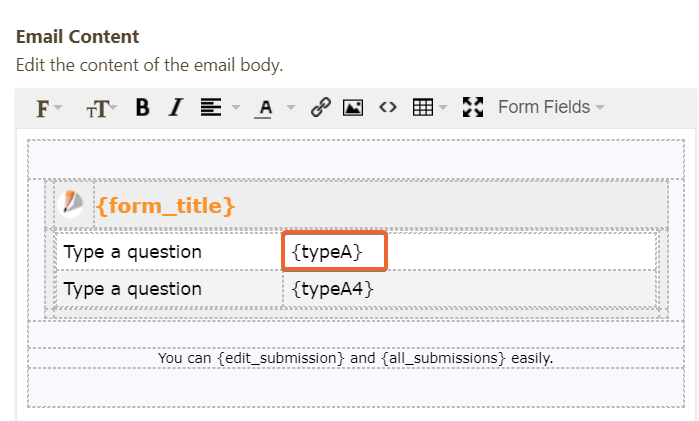The width and height of the screenshot is (699, 421).
Task: Toggle fullscreen editor mode
Action: [x=473, y=107]
